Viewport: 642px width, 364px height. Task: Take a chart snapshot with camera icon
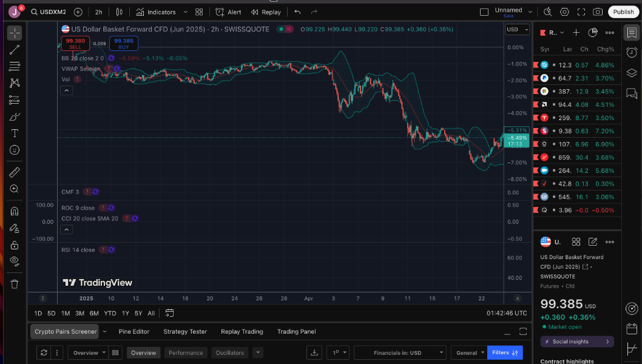[598, 12]
